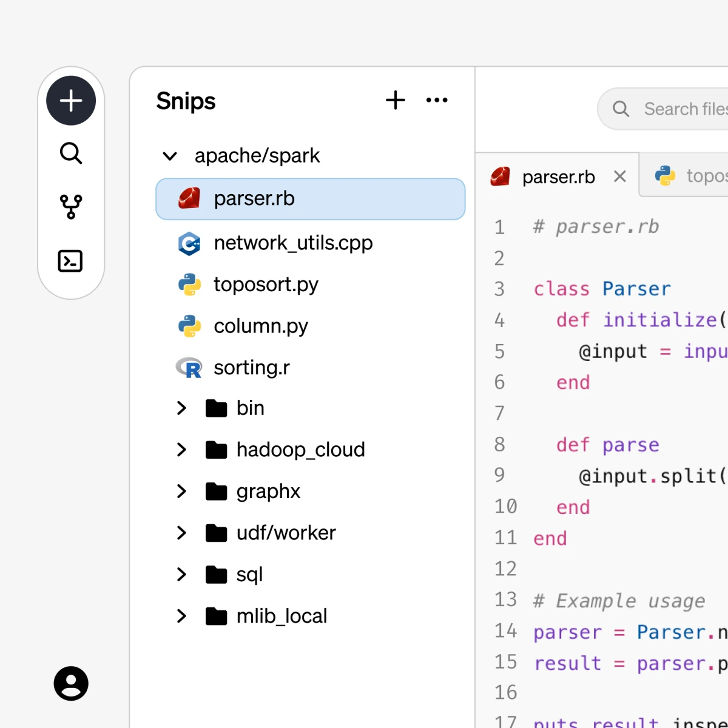Click line number 11 in the gutter

(x=505, y=538)
